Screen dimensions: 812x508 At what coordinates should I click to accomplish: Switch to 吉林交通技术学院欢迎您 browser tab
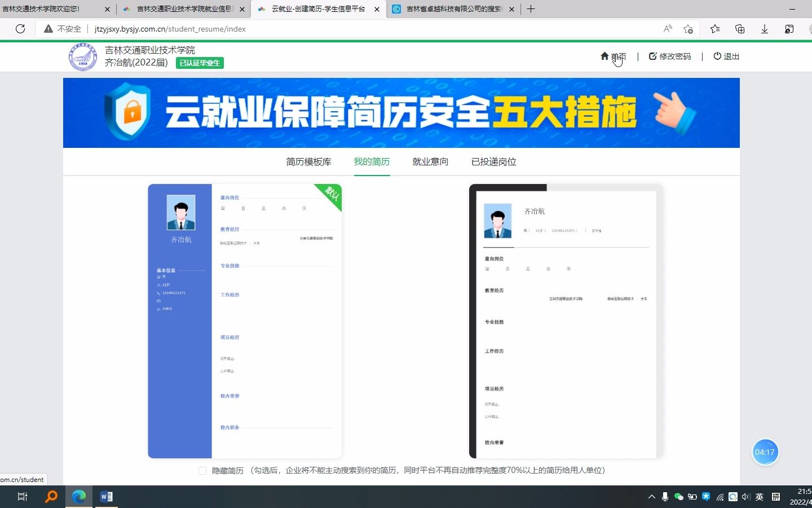pos(51,9)
